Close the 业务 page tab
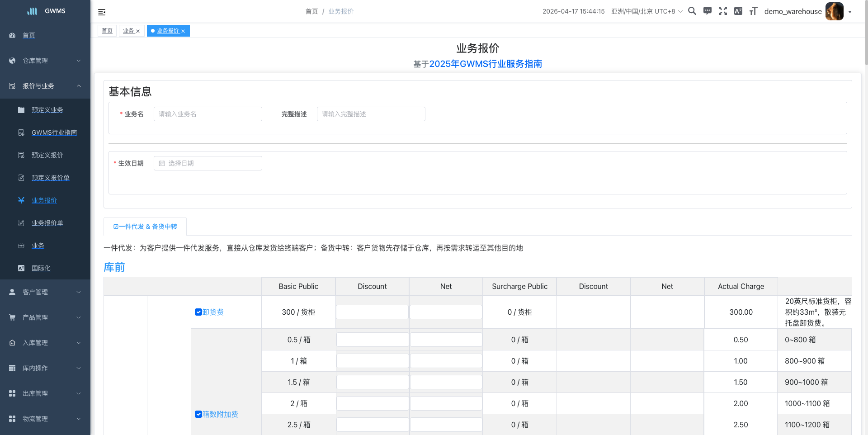The height and width of the screenshot is (435, 868). (x=138, y=31)
